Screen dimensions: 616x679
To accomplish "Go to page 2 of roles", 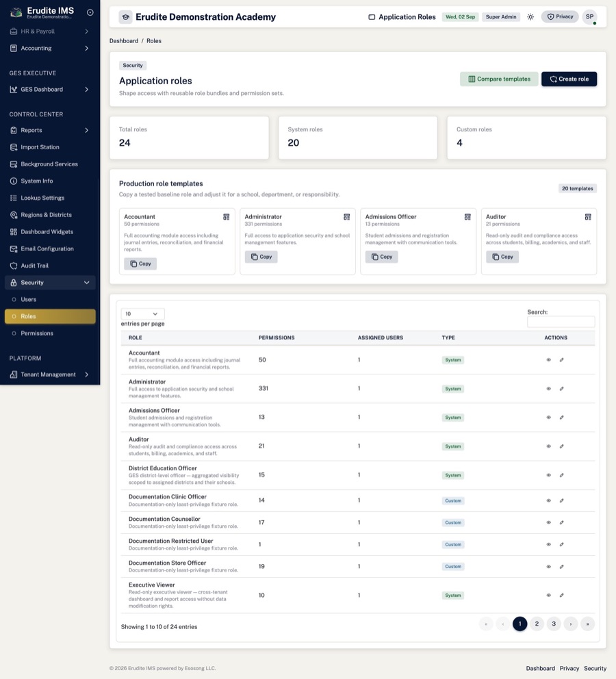I will coord(537,624).
